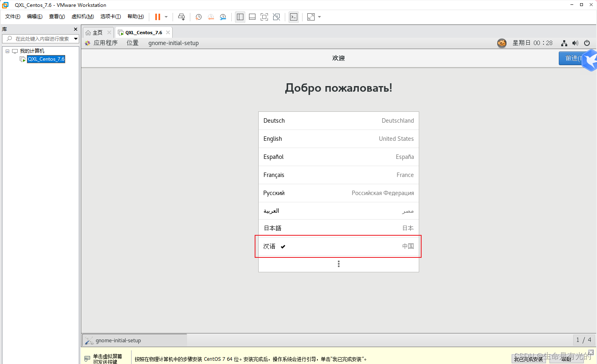Click the VMware Workstation title bar icon
This screenshot has height=364, width=597.
(x=5, y=5)
